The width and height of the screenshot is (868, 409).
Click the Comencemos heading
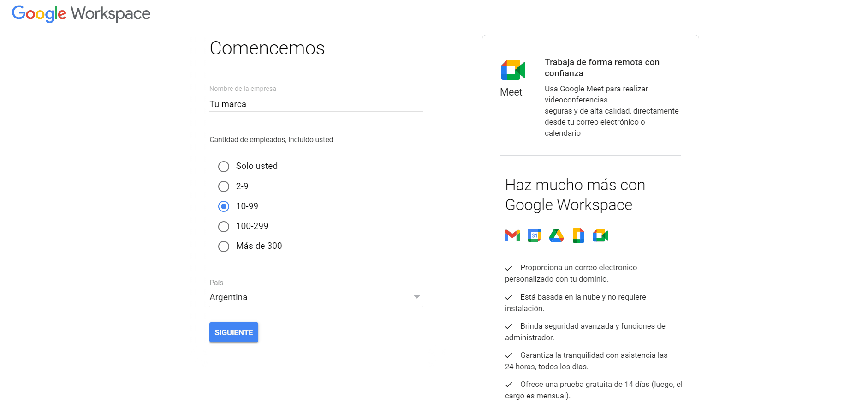tap(268, 48)
